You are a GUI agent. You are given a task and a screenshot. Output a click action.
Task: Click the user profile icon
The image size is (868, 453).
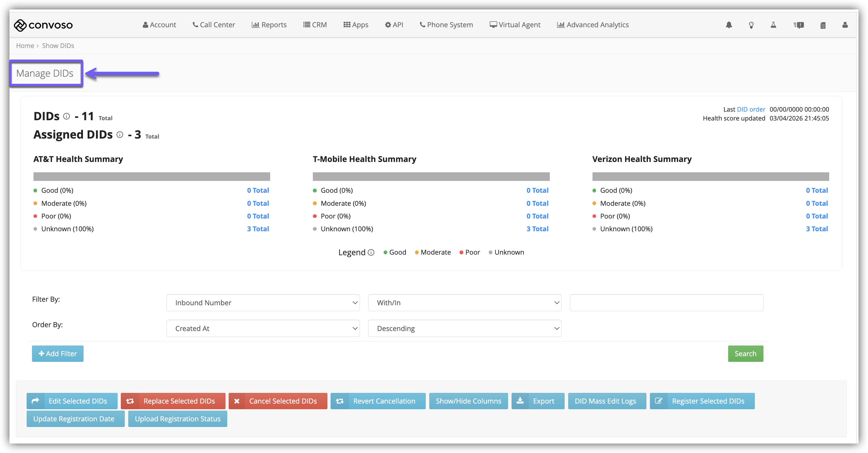tap(845, 25)
